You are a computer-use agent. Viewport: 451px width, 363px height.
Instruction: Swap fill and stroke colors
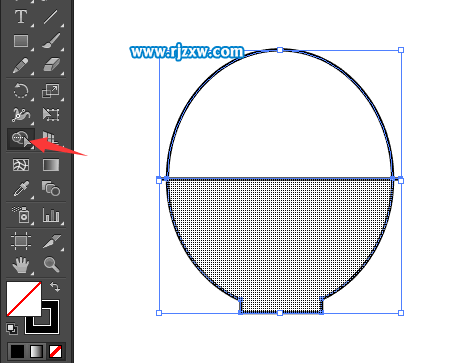(x=55, y=287)
